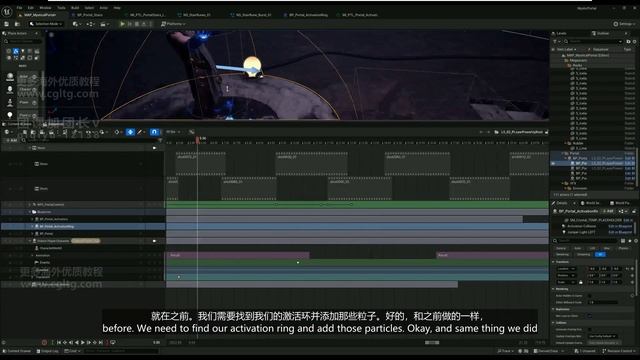Click Edit in Blueprint link for Activation Collision
Viewport: 640px width, 360px height.
point(620,226)
